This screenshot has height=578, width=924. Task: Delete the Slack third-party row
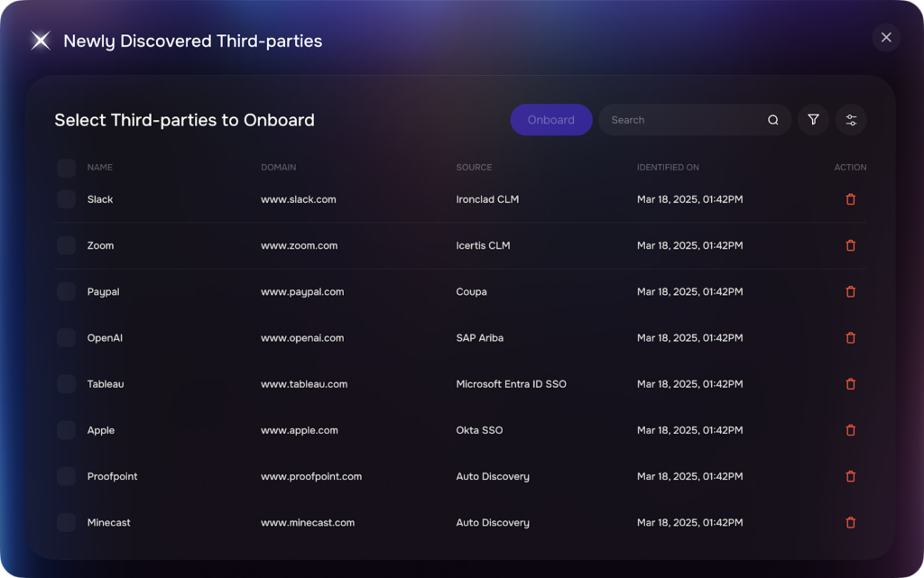click(x=850, y=199)
